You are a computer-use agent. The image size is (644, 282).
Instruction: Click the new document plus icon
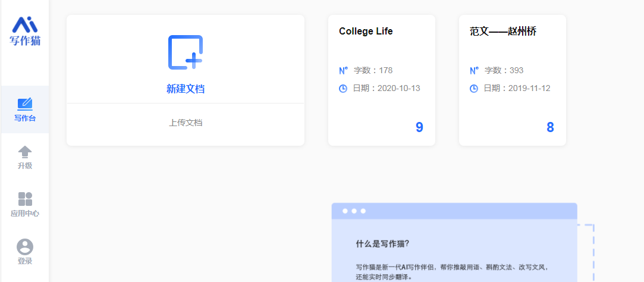click(x=186, y=52)
